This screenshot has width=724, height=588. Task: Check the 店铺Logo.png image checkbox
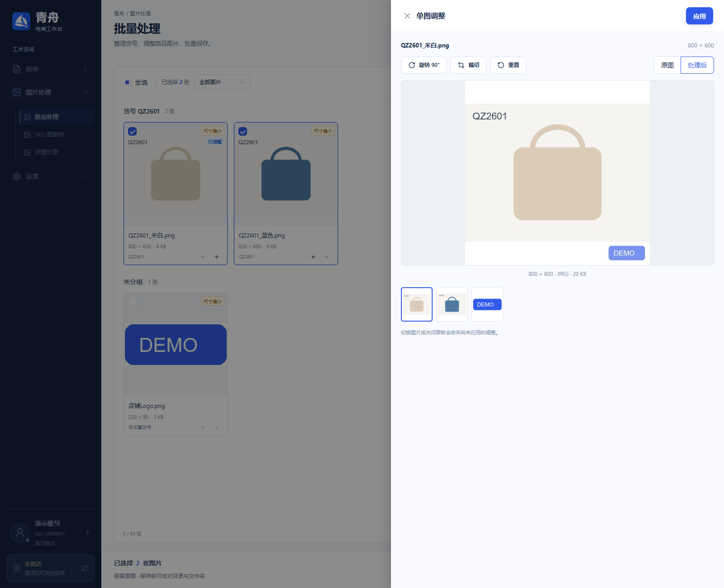pyautogui.click(x=133, y=302)
